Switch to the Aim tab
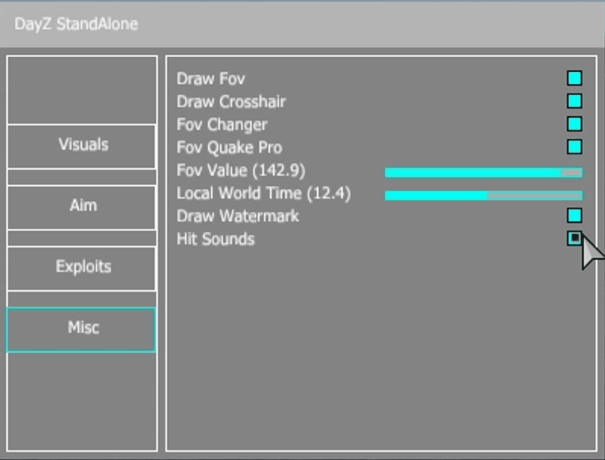The height and width of the screenshot is (460, 605). click(82, 206)
